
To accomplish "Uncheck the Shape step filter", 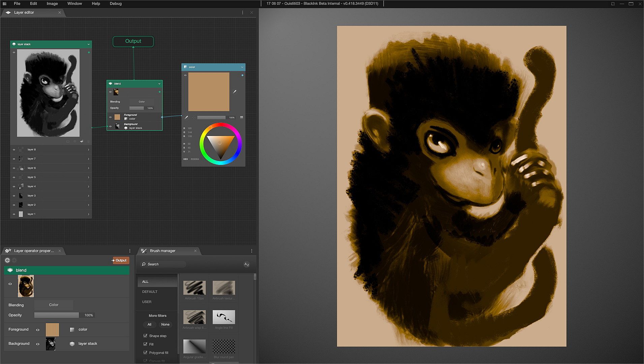I will 145,336.
